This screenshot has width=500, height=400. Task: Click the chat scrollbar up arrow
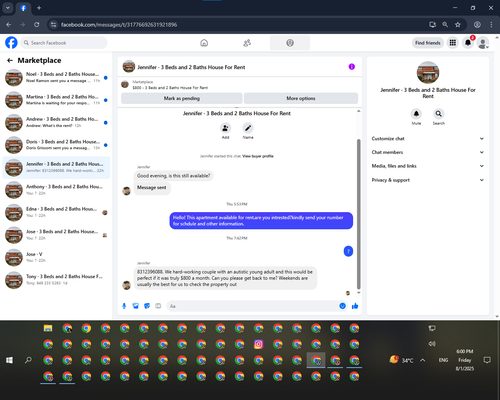click(x=359, y=111)
